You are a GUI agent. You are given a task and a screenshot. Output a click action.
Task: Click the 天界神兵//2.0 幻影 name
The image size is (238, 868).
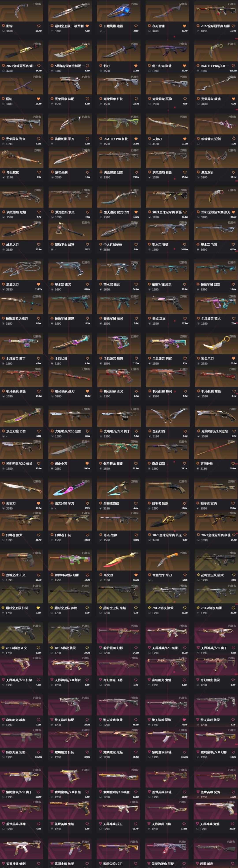[165, 648]
